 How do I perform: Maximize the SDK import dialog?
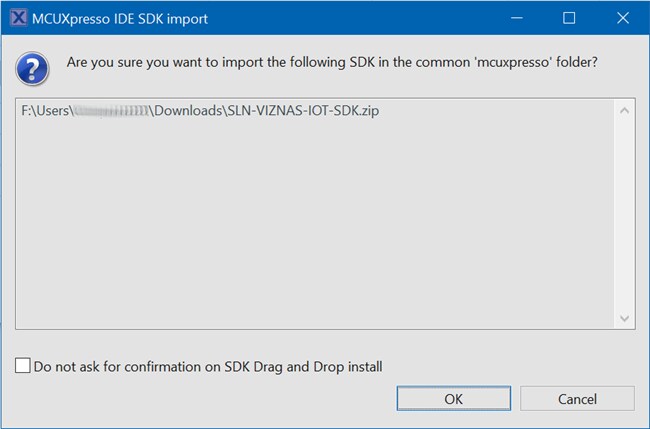(569, 18)
